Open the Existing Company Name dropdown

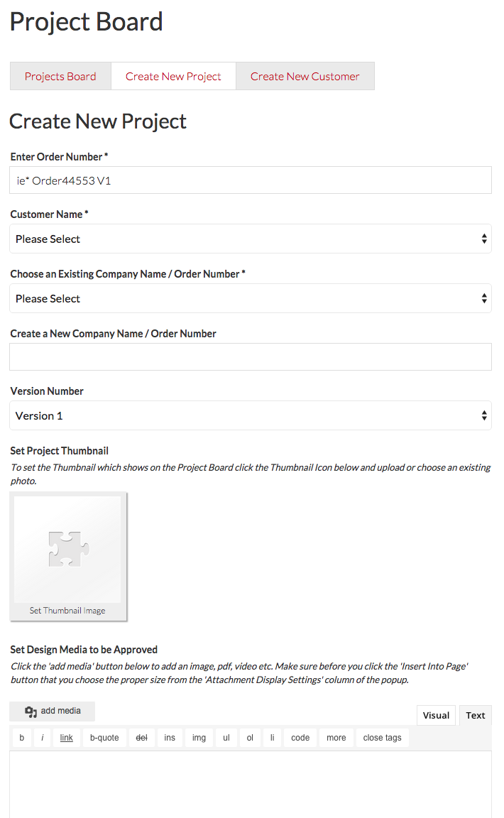point(251,298)
